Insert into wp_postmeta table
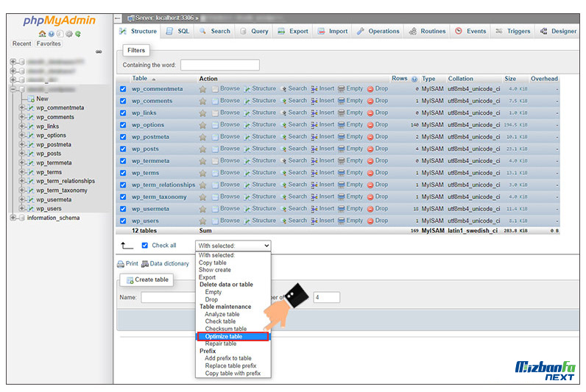586x392 pixels. pos(322,137)
